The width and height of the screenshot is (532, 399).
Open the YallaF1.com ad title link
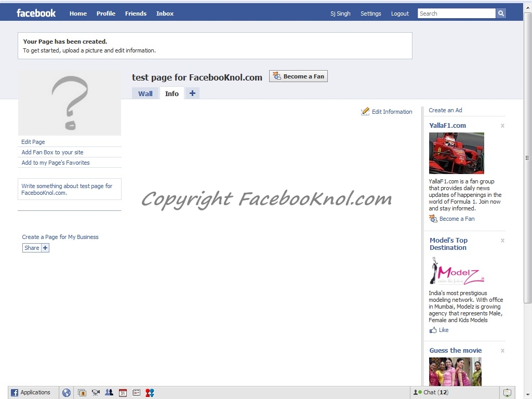(x=447, y=126)
